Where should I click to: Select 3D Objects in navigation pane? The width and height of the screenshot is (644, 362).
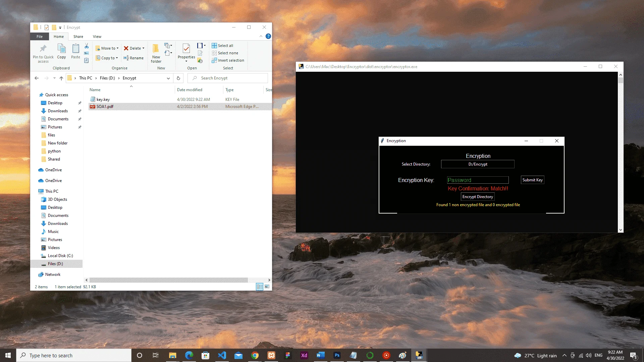click(57, 199)
